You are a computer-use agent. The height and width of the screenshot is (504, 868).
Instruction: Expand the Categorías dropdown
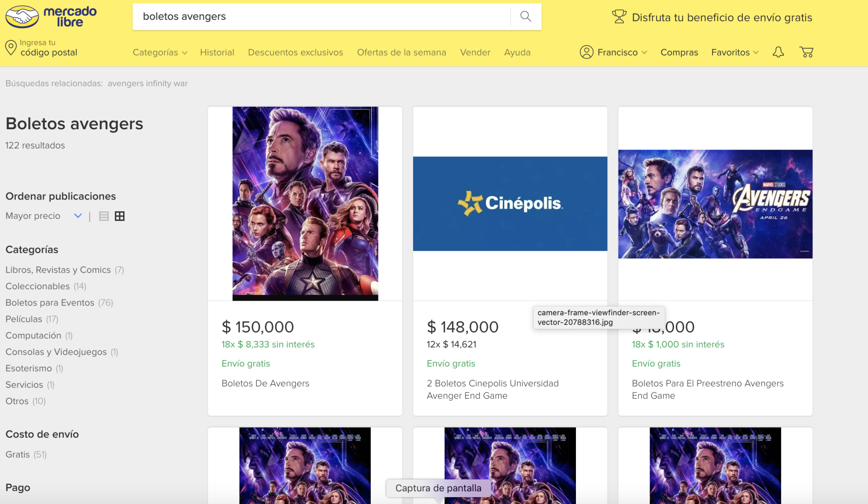[160, 52]
